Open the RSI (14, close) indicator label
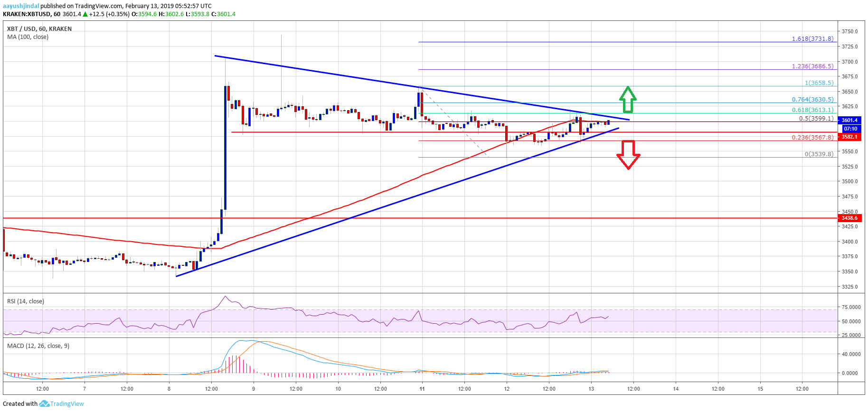 coord(26,301)
